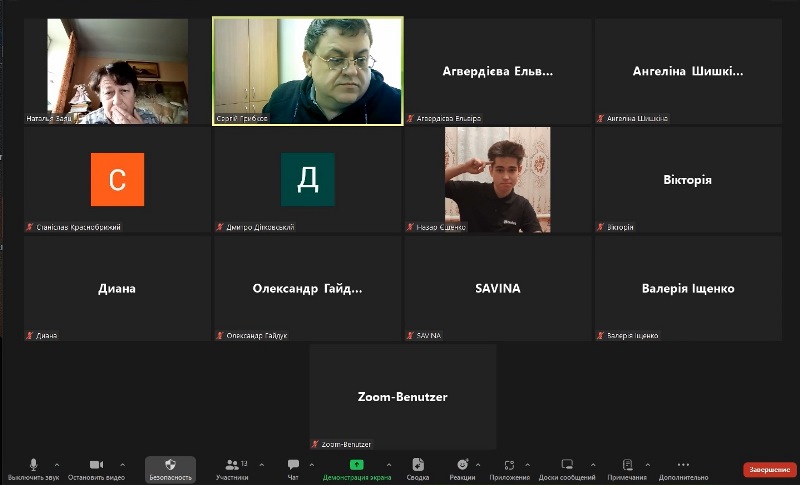Click Вікторія participant name in tile
Viewport: 800px width, 485px height.
tap(687, 180)
